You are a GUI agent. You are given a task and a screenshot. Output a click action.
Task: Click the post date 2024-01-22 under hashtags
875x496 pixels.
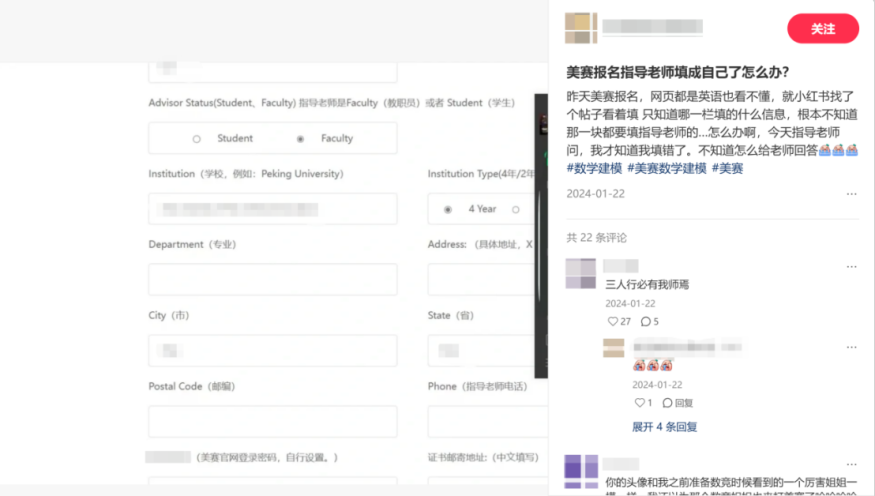(595, 194)
